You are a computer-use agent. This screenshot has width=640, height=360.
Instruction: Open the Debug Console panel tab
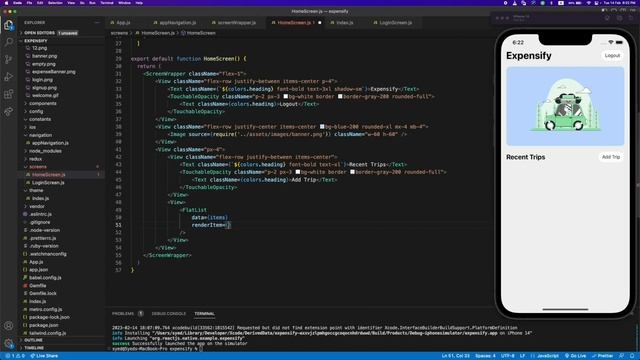pyautogui.click(x=169, y=313)
